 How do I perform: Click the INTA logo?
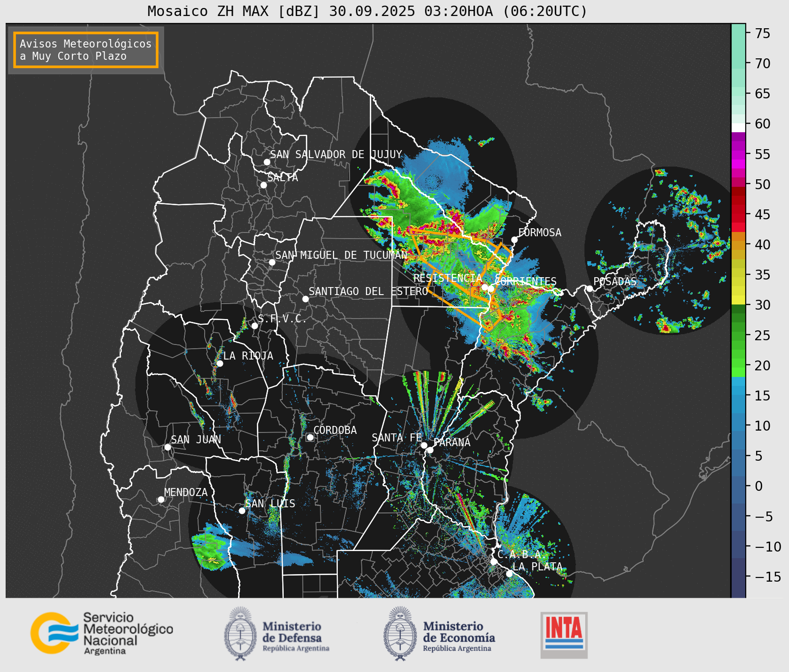(564, 635)
